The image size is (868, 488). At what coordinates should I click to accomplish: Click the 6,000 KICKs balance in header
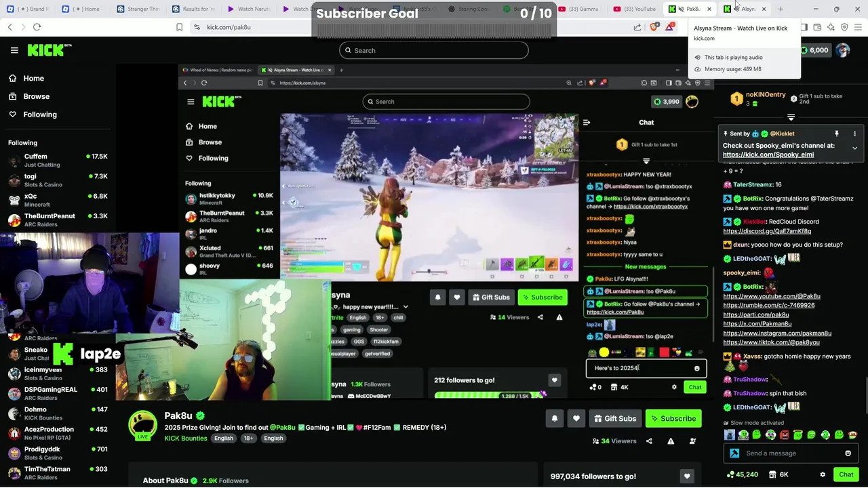point(814,50)
